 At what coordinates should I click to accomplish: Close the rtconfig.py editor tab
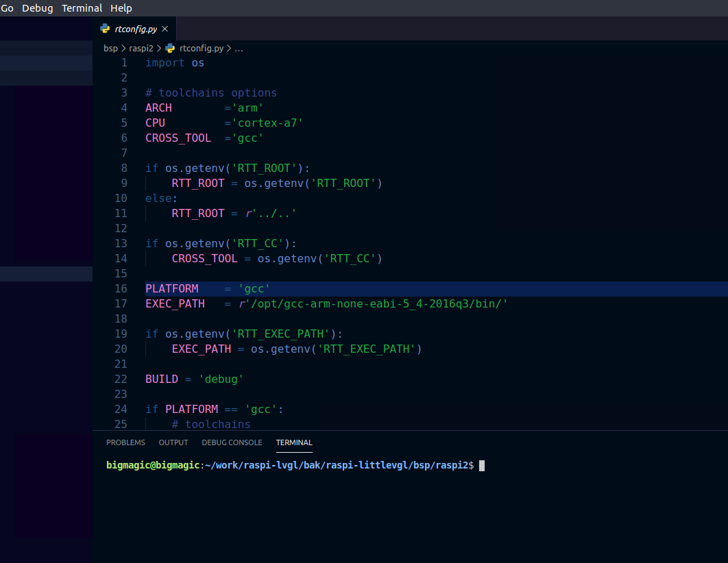point(165,29)
